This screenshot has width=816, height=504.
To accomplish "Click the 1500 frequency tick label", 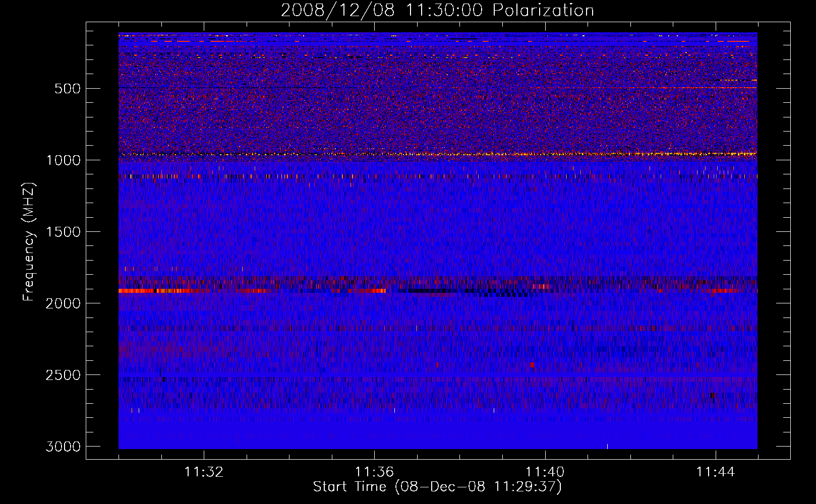I will 63,232.
